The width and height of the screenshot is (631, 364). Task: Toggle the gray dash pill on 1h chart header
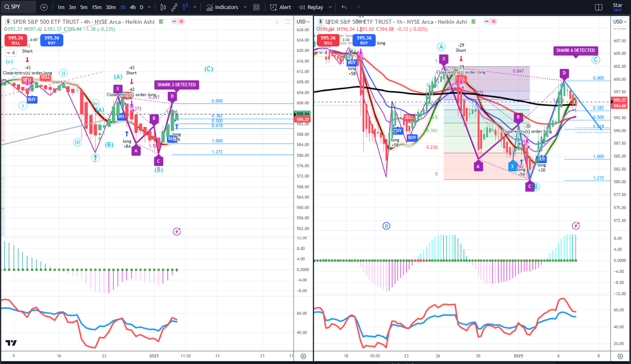(487, 21)
